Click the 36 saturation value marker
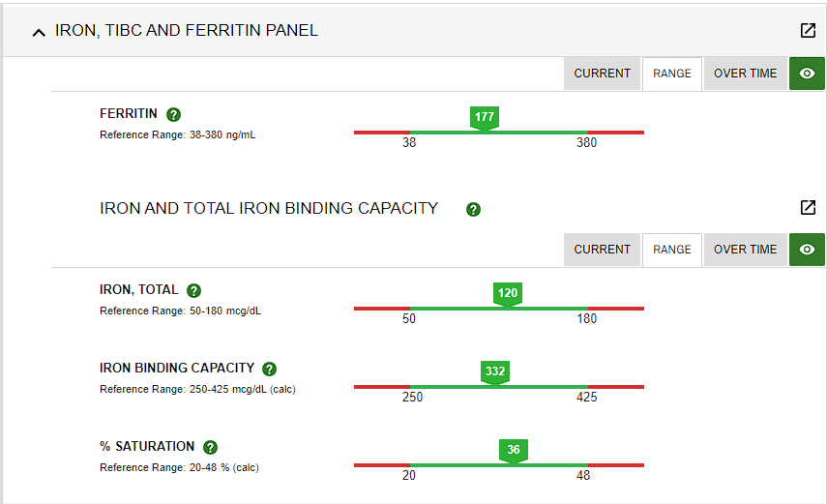Image resolution: width=827 pixels, height=504 pixels. pyautogui.click(x=514, y=451)
